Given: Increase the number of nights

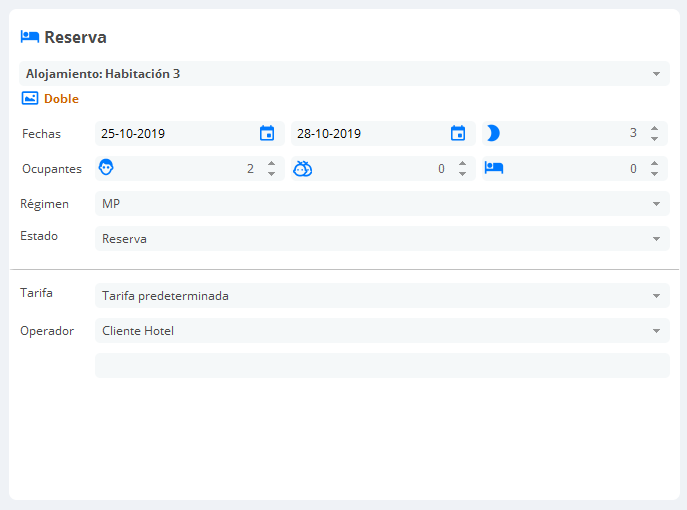Looking at the screenshot, I should pyautogui.click(x=654, y=128).
